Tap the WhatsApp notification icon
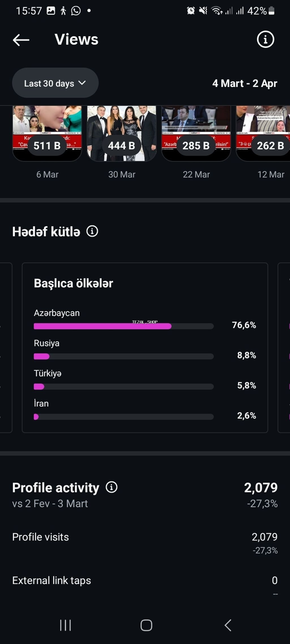The width and height of the screenshot is (290, 644). click(76, 11)
